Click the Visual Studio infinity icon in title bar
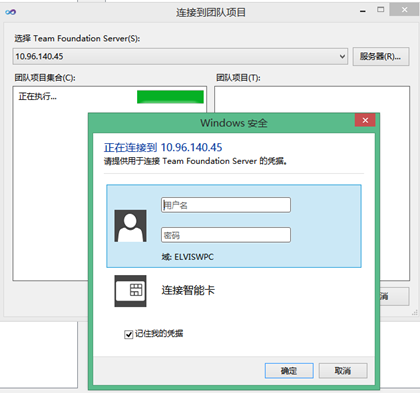 tap(10, 12)
